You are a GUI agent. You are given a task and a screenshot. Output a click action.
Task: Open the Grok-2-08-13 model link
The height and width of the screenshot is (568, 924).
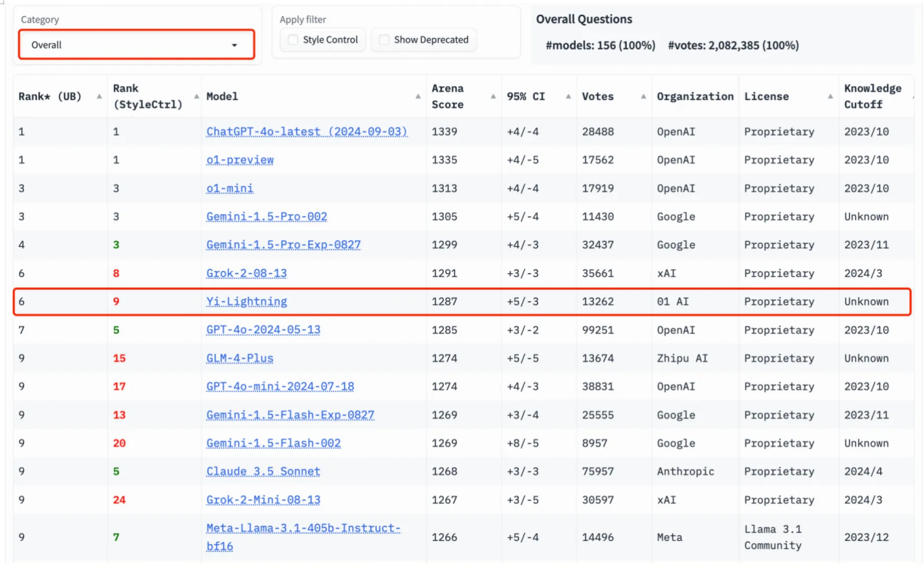point(247,273)
